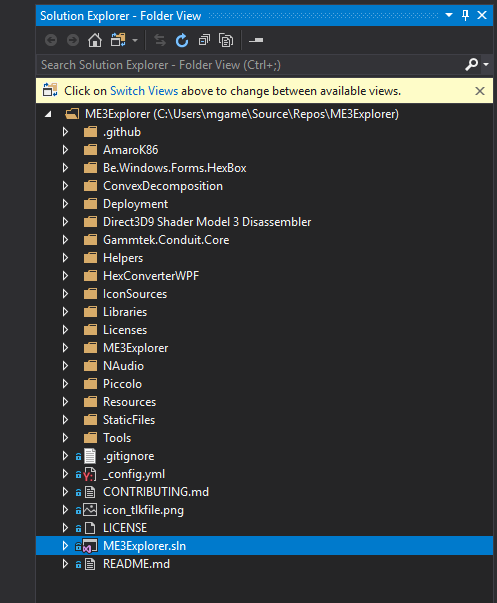The image size is (497, 603).
Task: Click the CONTRIBUTING.md file icon
Action: tap(90, 492)
